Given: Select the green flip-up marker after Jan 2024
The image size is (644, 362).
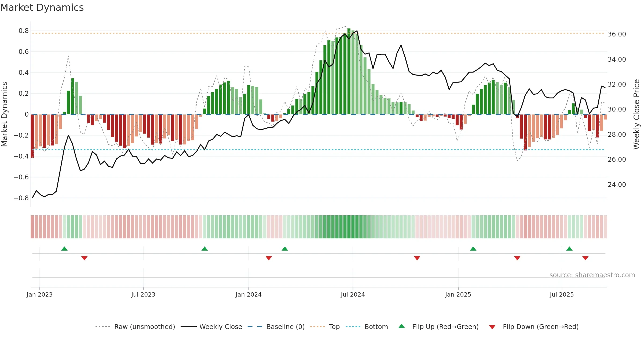Looking at the screenshot, I should (x=285, y=249).
